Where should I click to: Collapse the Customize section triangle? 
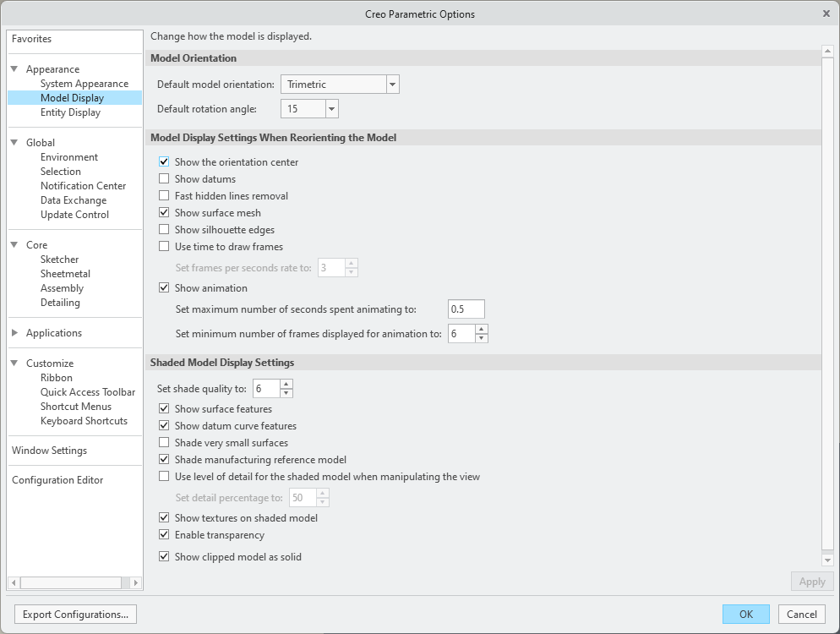(14, 363)
